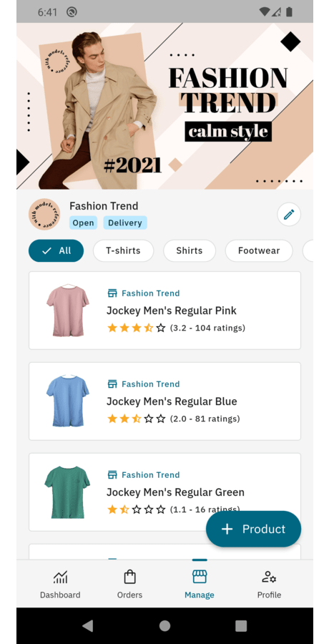Image resolution: width=329 pixels, height=644 pixels.
Task: Tap the Android back navigation button
Action: pyautogui.click(x=88, y=625)
